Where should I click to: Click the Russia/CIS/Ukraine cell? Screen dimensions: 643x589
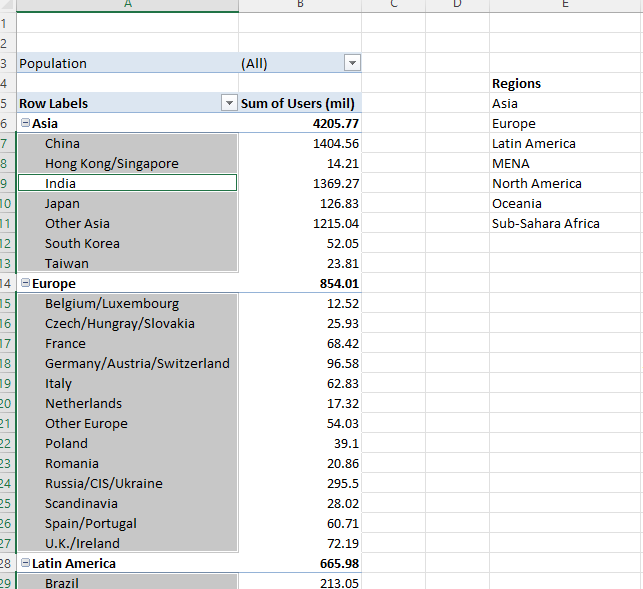click(x=128, y=483)
